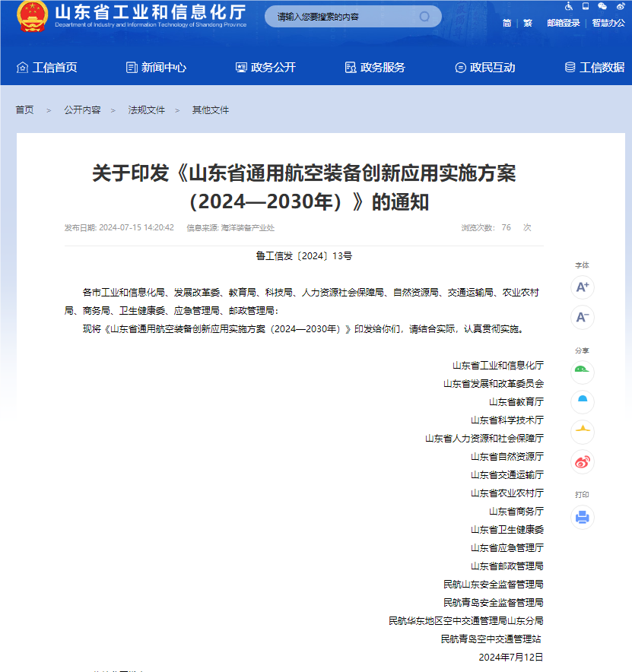Click document number 鲁工信发〔2024〕13号

click(x=304, y=256)
